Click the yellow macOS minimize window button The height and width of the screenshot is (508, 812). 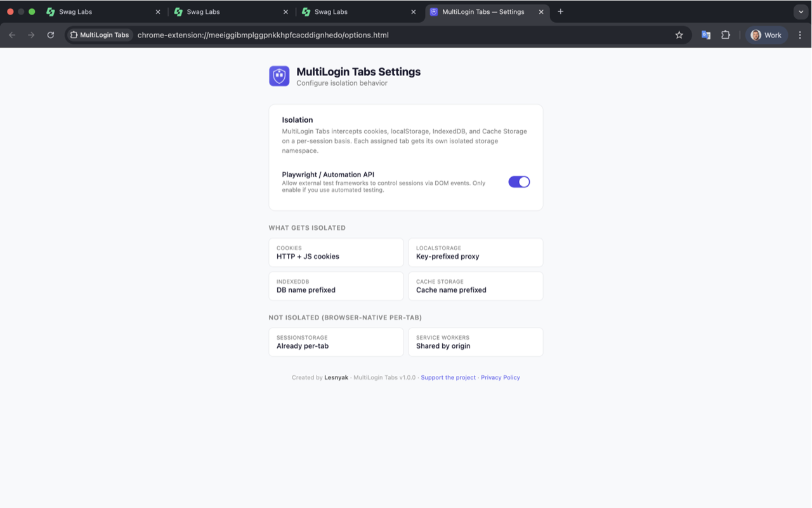21,11
